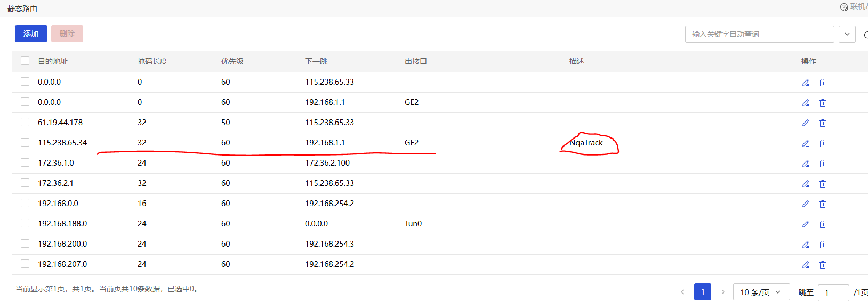
Task: Open the 10 条/页 page size dropdown
Action: pyautogui.click(x=761, y=292)
